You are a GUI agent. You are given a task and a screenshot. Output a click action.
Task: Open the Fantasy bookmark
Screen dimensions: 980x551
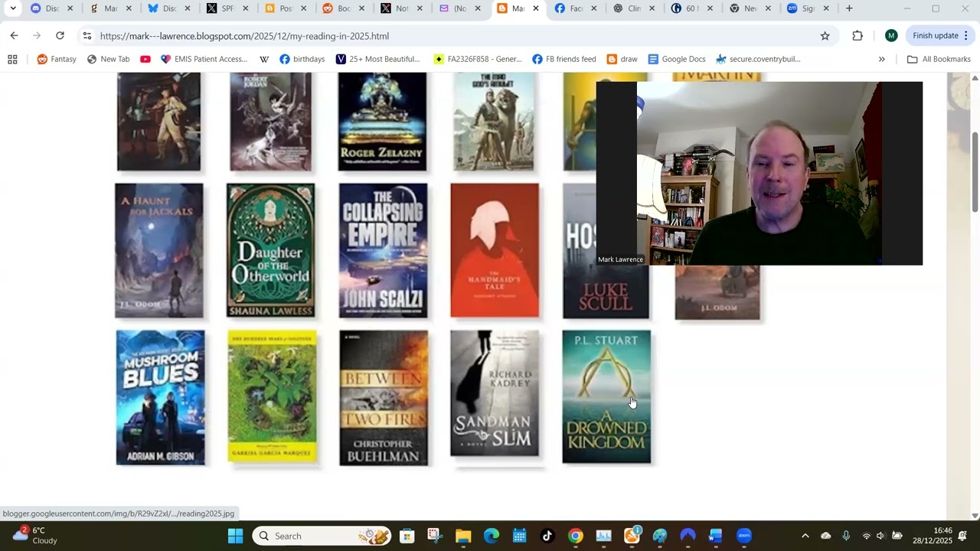[x=57, y=59]
